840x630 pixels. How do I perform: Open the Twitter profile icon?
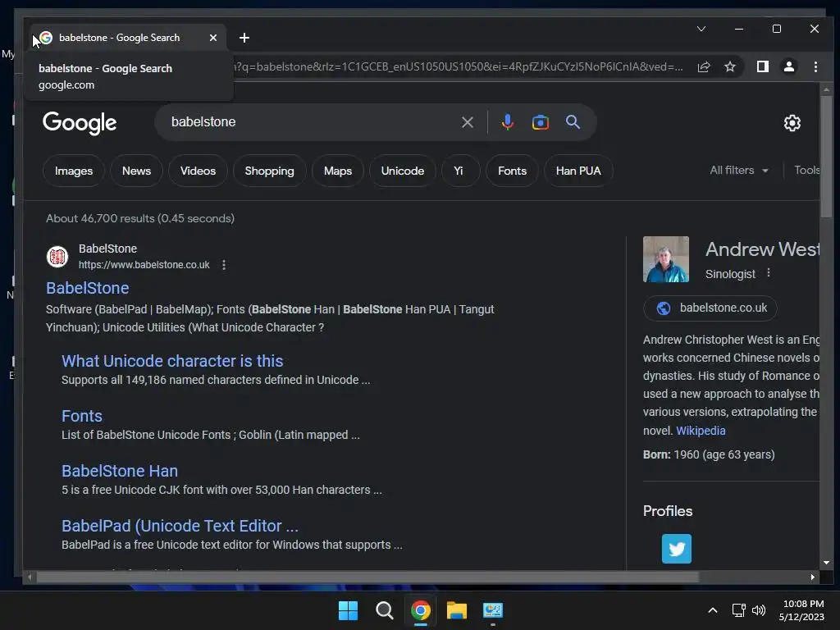pyautogui.click(x=677, y=549)
